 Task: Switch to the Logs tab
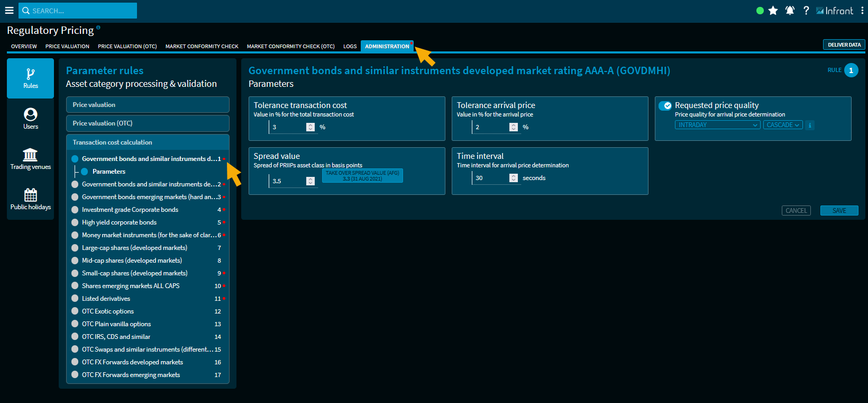coord(350,47)
